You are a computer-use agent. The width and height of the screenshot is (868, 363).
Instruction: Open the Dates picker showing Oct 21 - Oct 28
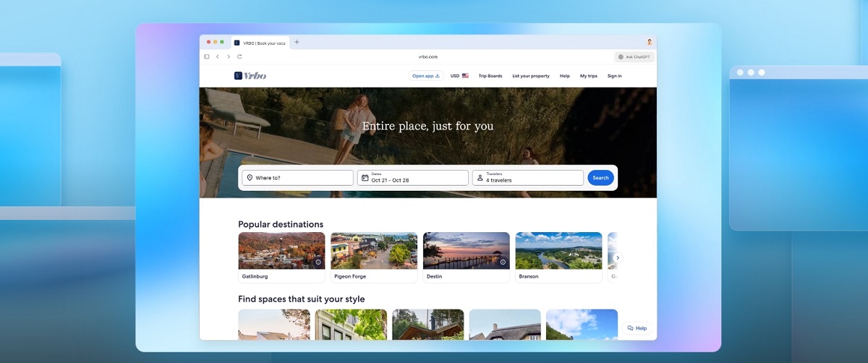click(413, 178)
